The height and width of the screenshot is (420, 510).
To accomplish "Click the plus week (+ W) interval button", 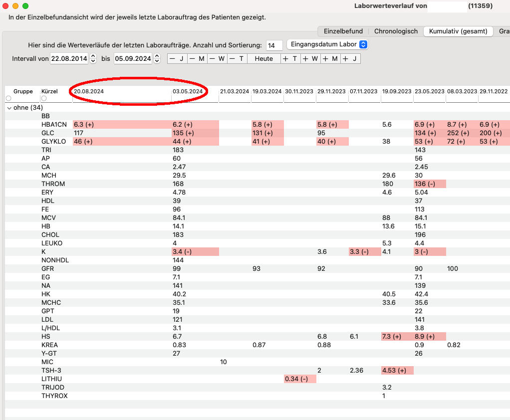I will tap(310, 59).
